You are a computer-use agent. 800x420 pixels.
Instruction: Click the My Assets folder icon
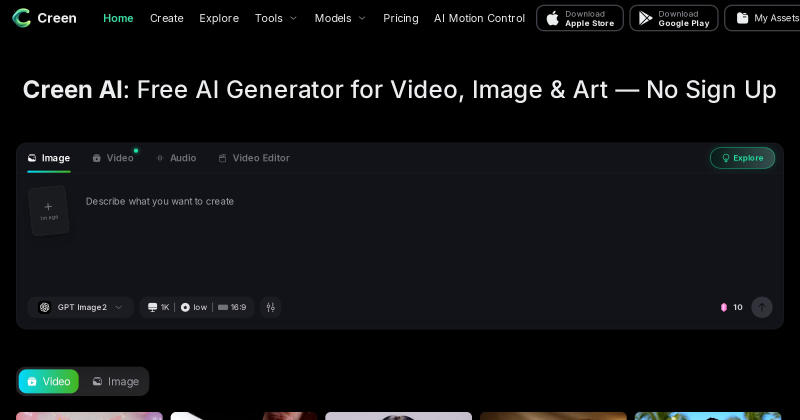pyautogui.click(x=743, y=18)
